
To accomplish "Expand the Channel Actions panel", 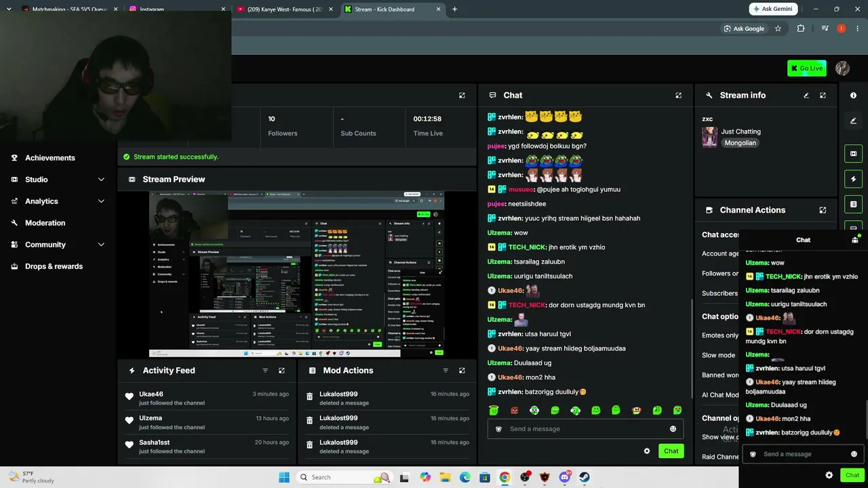I will [x=823, y=210].
